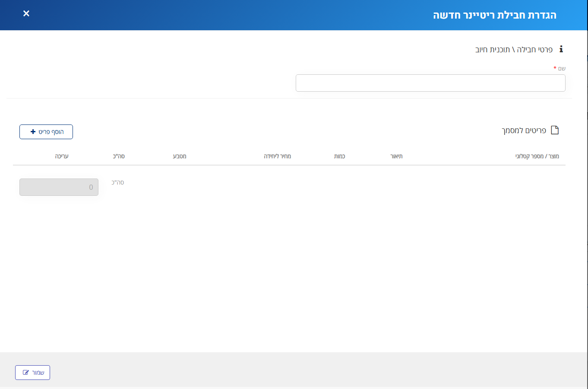Screen dimensions: 588x389
Task: Click the dialog title הגדרת חבילת ריטיינר חדשה
Action: pos(495,15)
